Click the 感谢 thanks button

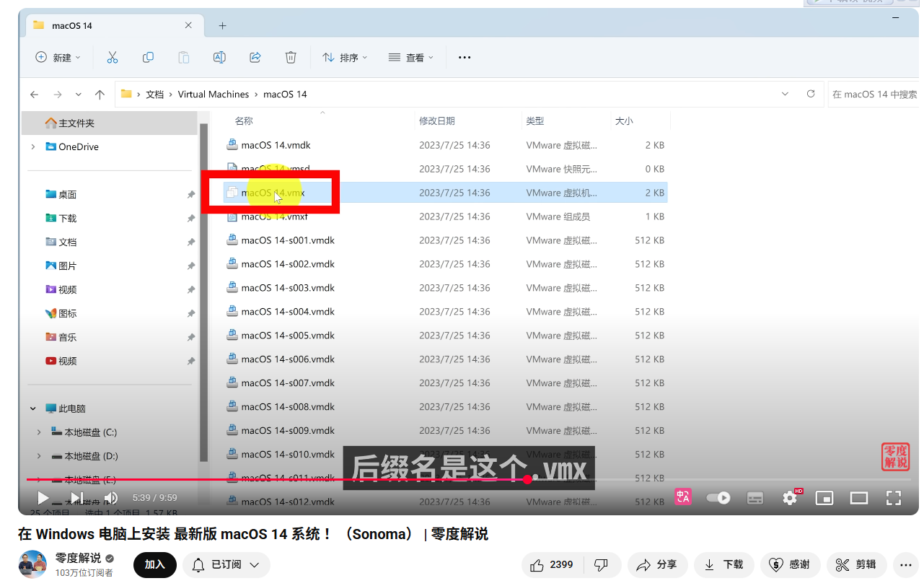[x=790, y=564]
